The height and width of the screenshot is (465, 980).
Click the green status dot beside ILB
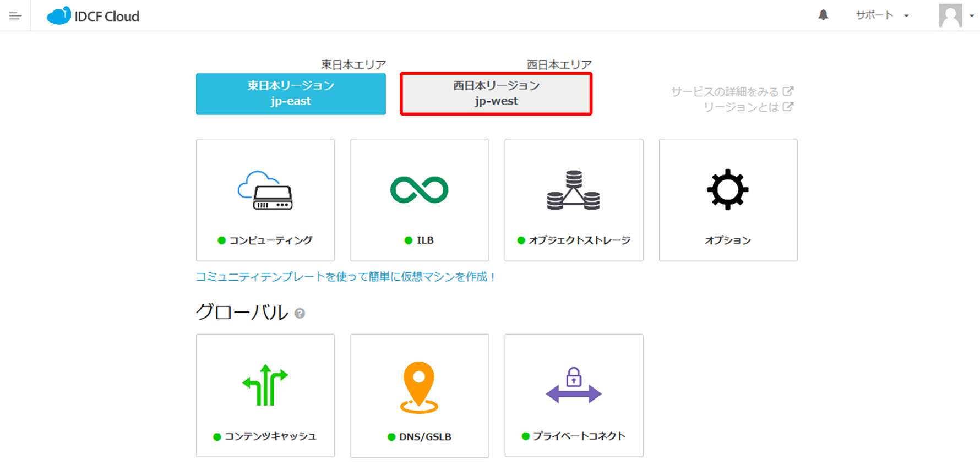point(409,240)
